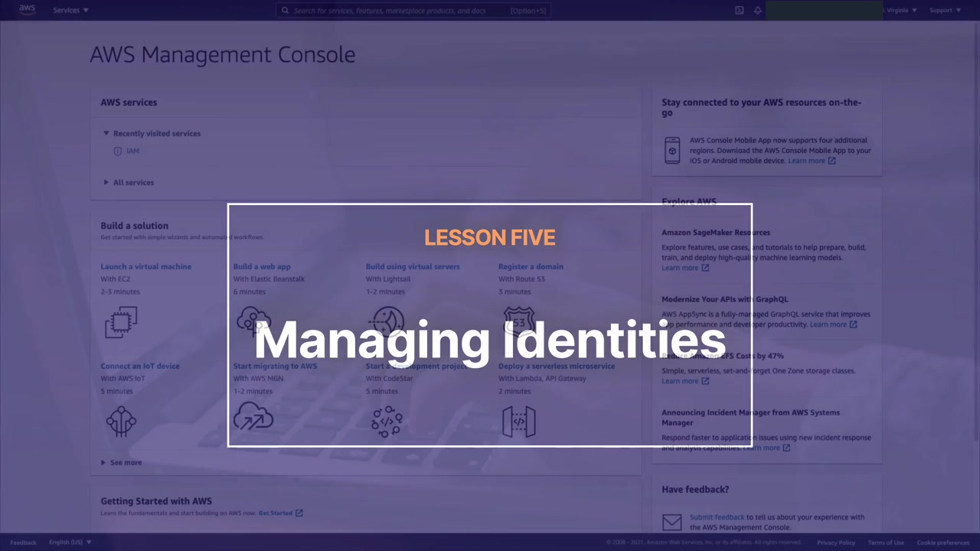Screen dimensions: 980x551
Task: Click Feedback in the footer
Action: coord(23,543)
